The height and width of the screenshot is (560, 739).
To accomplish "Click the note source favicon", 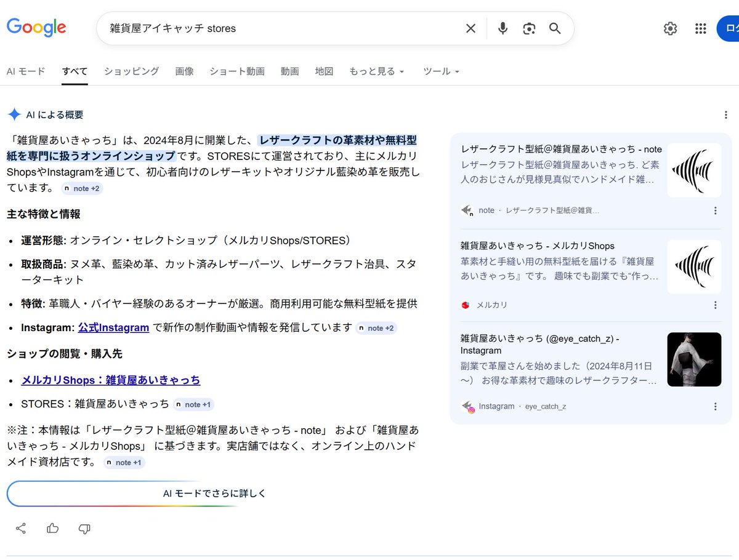I will [x=467, y=210].
